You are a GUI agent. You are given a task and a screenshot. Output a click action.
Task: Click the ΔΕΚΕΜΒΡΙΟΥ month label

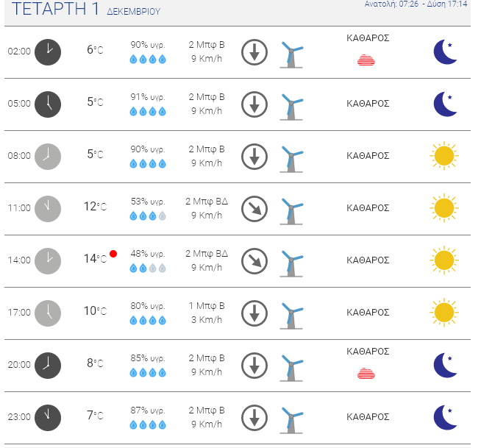pyautogui.click(x=134, y=12)
